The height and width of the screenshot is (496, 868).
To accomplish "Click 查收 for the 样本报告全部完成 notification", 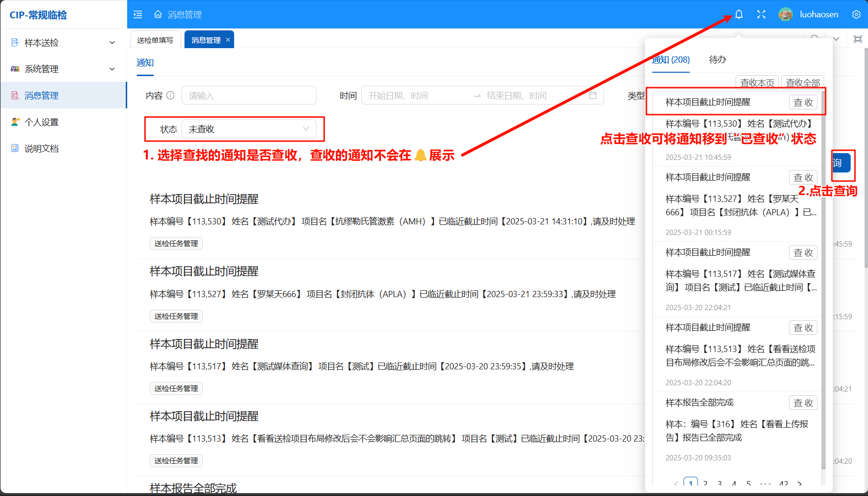I will coord(803,403).
